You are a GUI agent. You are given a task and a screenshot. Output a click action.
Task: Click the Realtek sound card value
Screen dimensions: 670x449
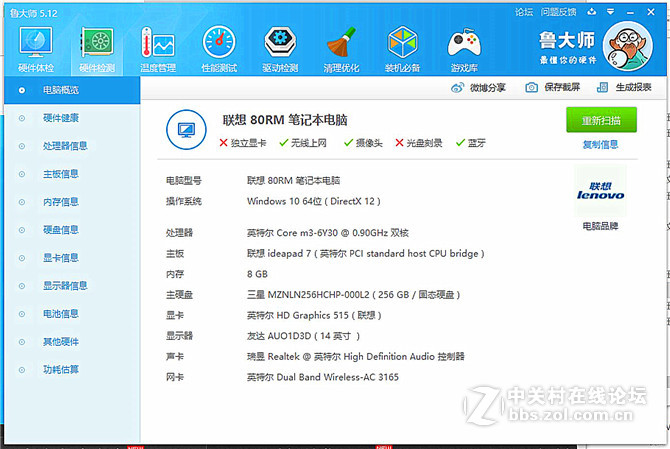[356, 357]
